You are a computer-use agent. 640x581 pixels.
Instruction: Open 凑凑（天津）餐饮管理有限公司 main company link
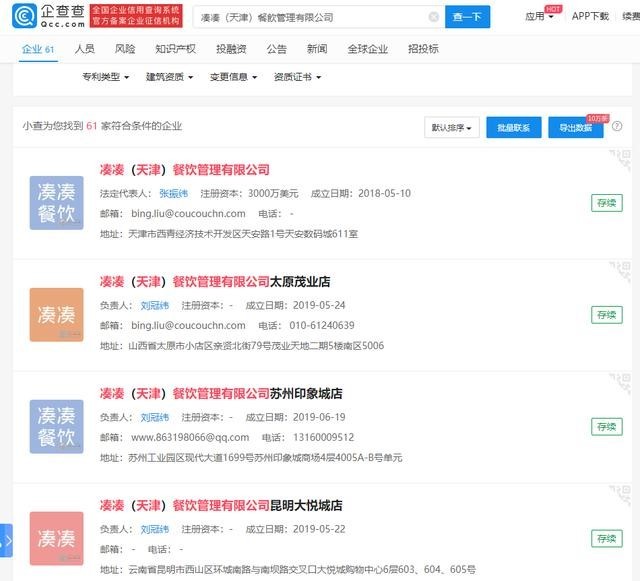click(x=184, y=169)
